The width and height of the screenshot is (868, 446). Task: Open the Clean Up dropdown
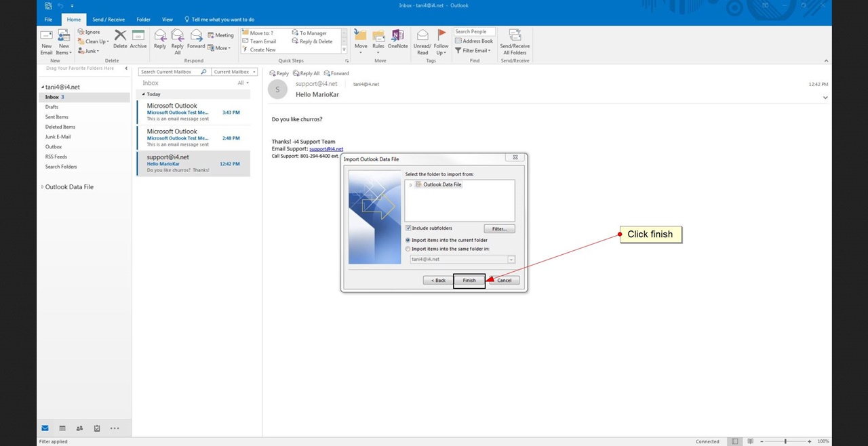point(93,41)
